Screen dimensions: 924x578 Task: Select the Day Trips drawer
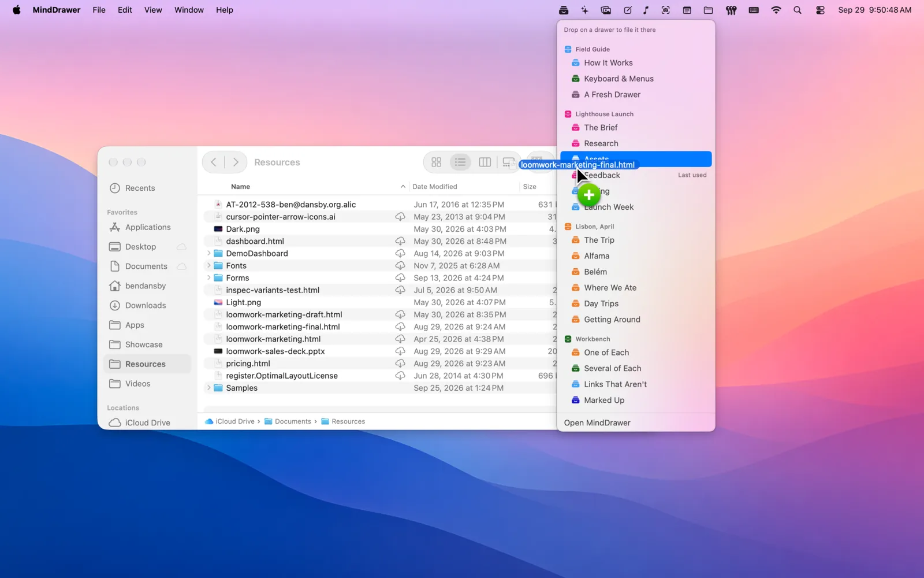coord(636,303)
